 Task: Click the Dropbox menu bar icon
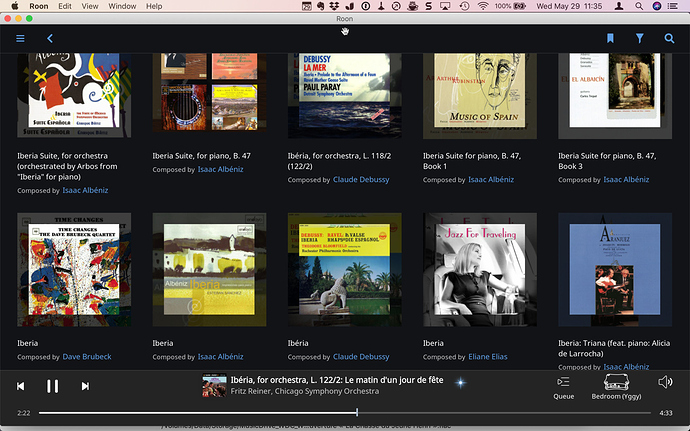click(x=334, y=6)
